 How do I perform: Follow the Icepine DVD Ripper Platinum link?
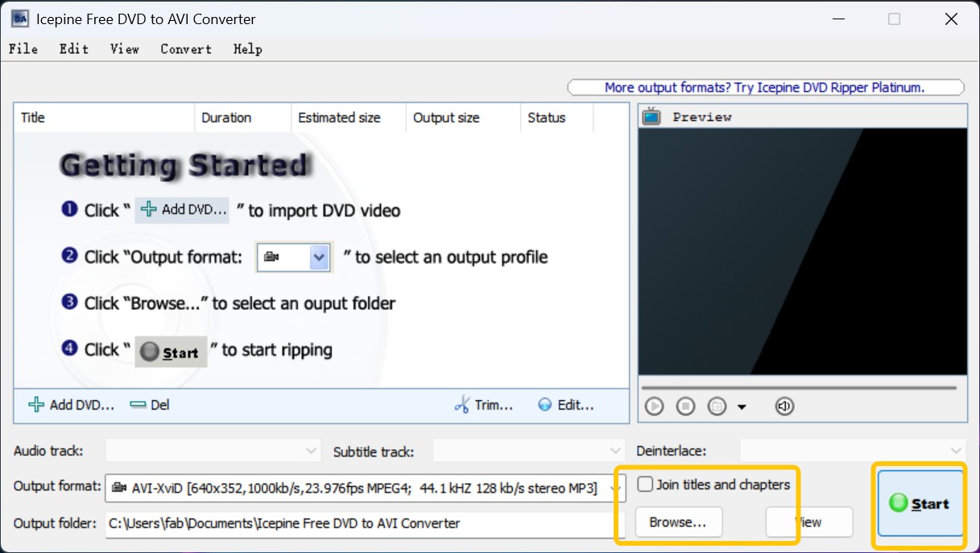coord(766,87)
